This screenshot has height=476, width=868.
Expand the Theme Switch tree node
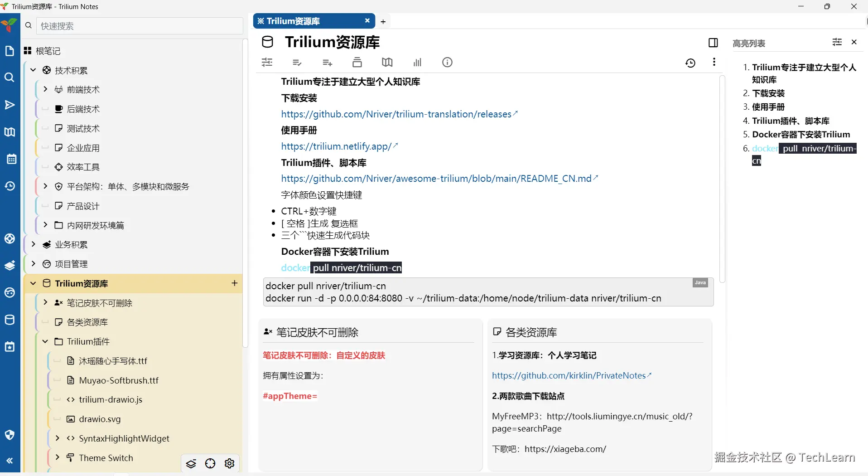[57, 457]
